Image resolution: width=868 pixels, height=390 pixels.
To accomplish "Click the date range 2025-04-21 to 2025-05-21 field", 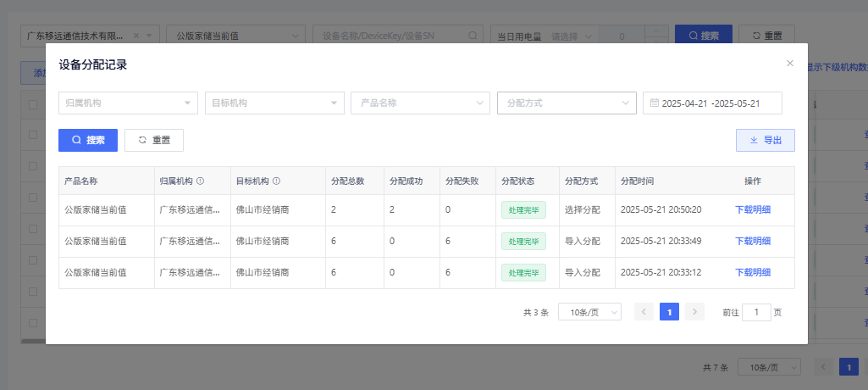I will pyautogui.click(x=716, y=103).
